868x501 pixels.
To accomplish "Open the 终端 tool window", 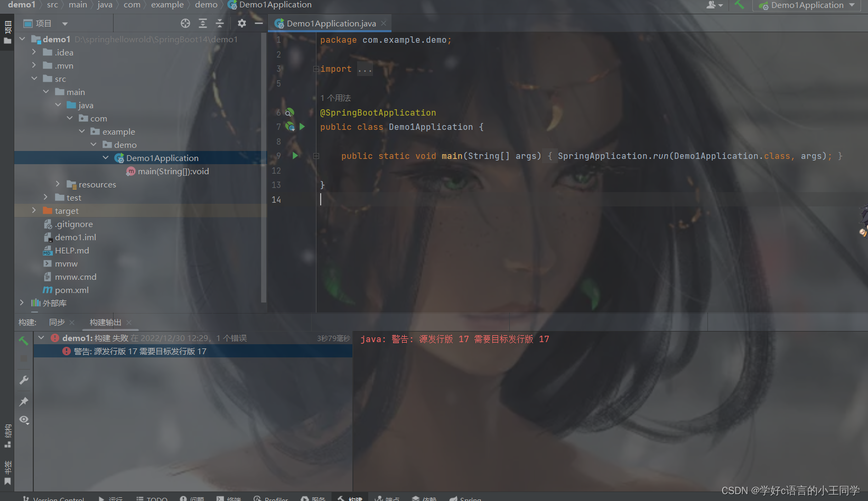I will click(229, 498).
